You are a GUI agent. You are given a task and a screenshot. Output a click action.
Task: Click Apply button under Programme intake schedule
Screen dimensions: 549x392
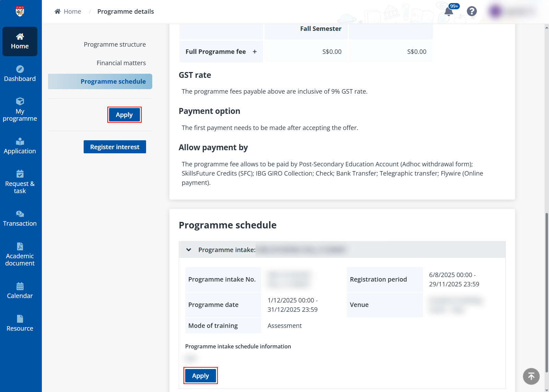point(201,376)
